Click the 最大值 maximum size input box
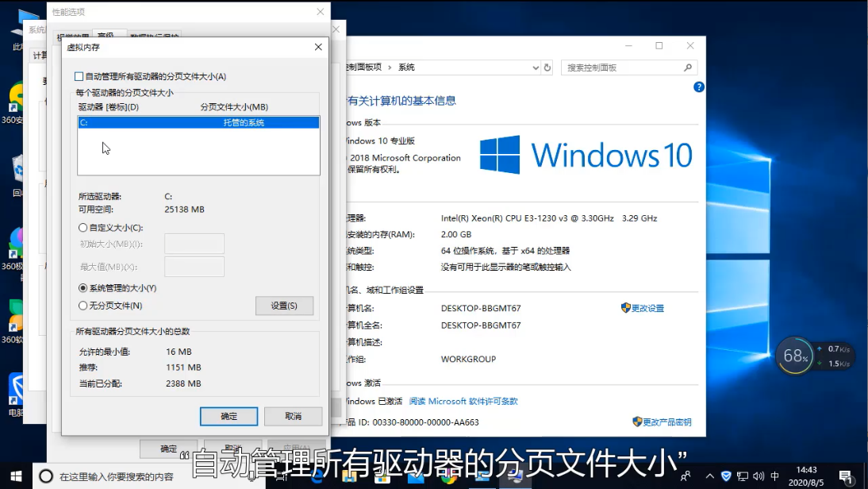This screenshot has width=868, height=489. pyautogui.click(x=194, y=267)
